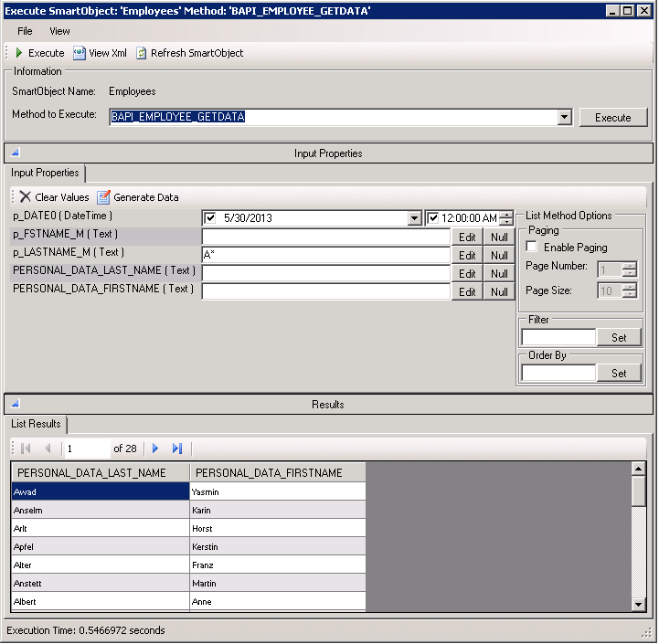Select the Alter last name cell
Viewport: 659px width, 644px height.
coord(101,565)
